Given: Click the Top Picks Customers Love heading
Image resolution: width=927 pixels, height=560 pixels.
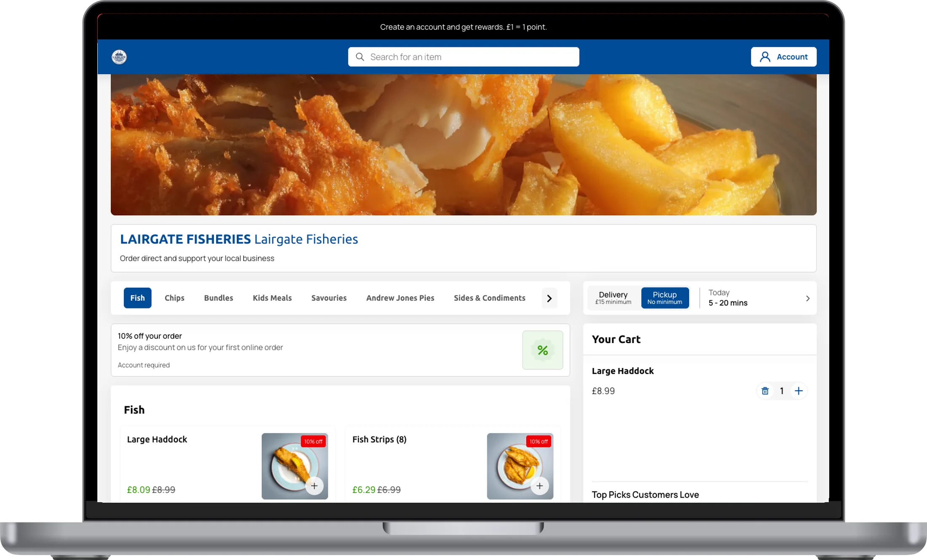Looking at the screenshot, I should 645,495.
